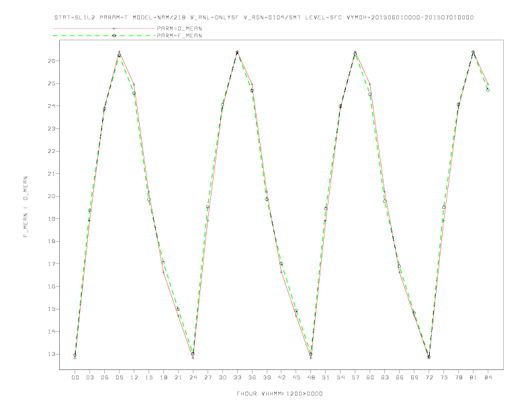
Task: Click the x-axis tick label 60
Action: click(370, 377)
